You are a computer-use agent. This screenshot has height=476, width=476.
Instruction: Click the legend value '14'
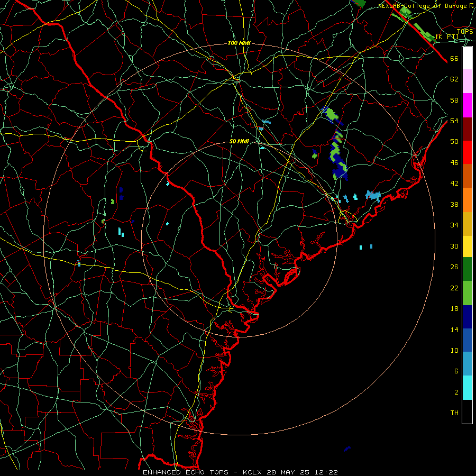(454, 329)
